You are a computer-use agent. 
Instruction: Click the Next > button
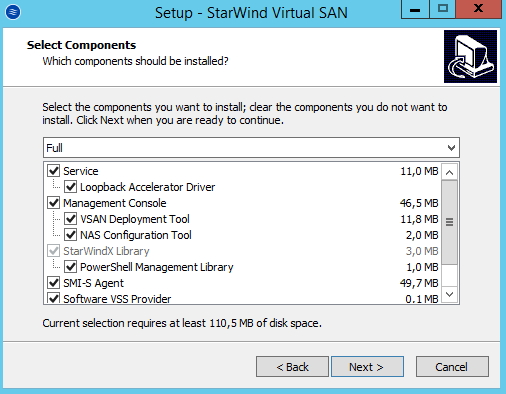(x=367, y=367)
